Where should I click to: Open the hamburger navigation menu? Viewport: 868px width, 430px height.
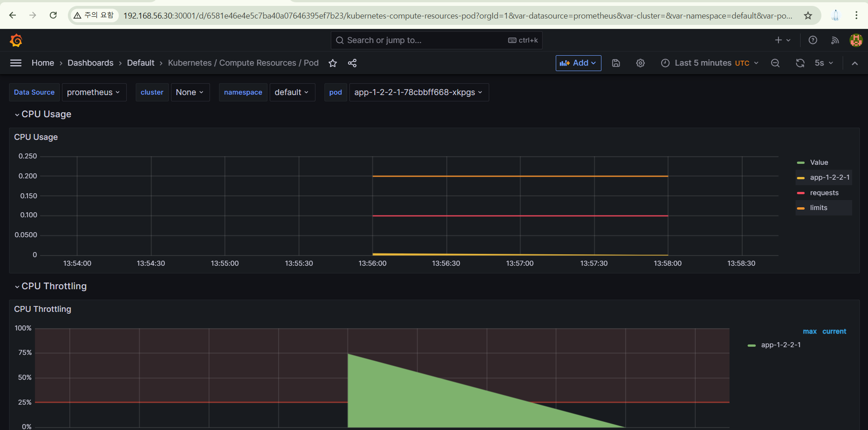[x=16, y=63]
